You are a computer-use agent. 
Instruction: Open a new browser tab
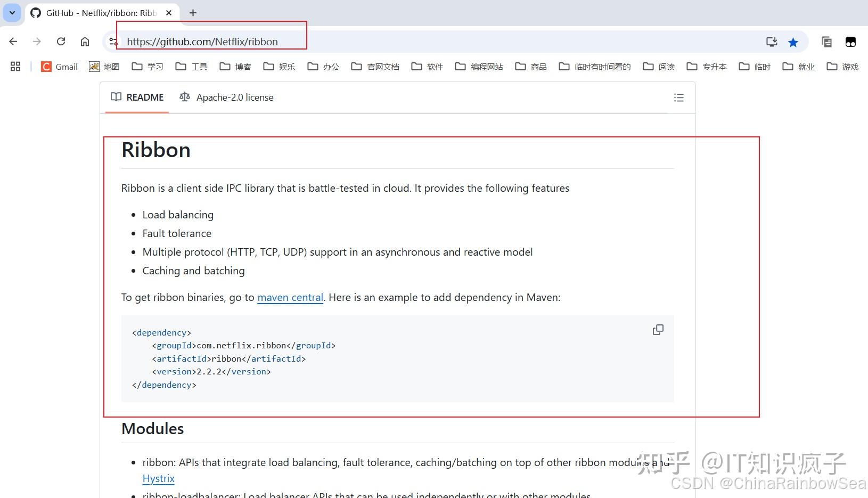(193, 13)
